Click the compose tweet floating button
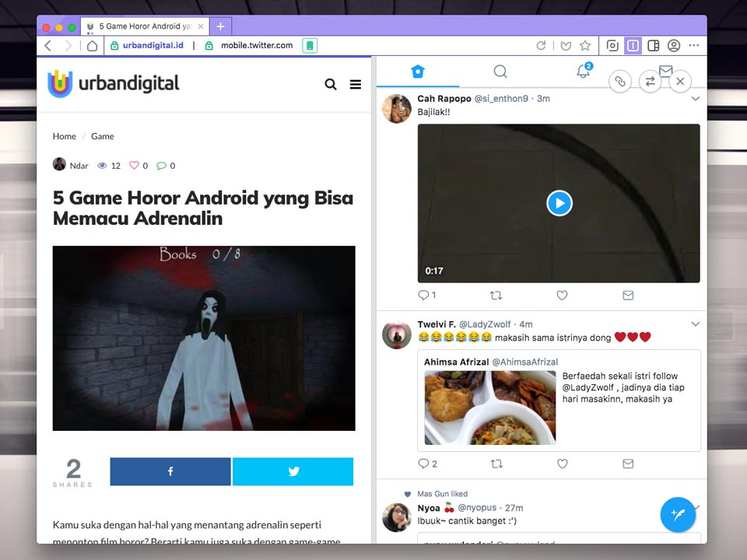 coord(677,515)
